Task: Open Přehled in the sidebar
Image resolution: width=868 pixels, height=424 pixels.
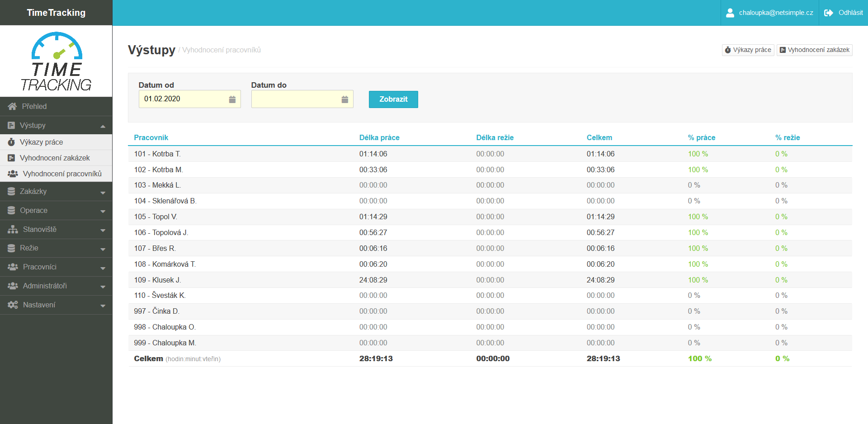Action: (56, 106)
